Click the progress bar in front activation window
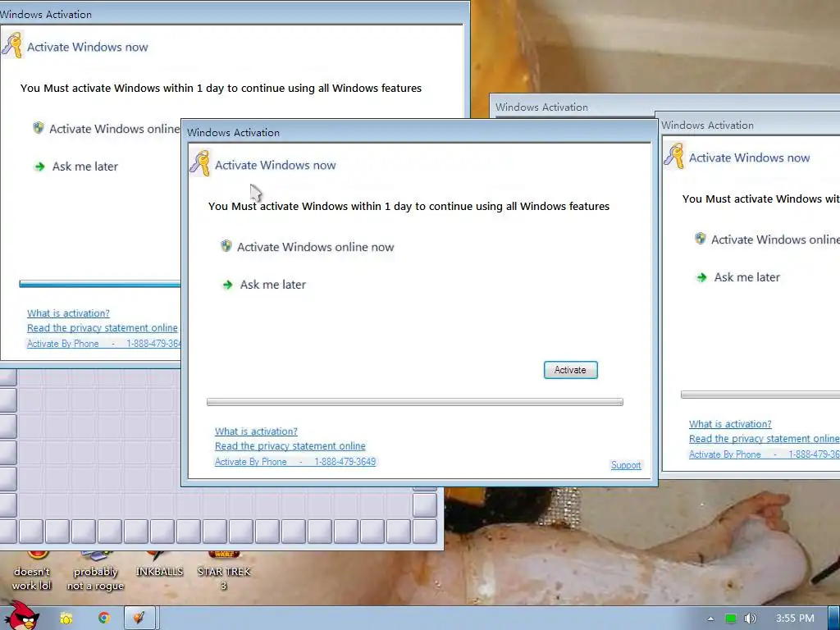The image size is (840, 630). pos(414,402)
